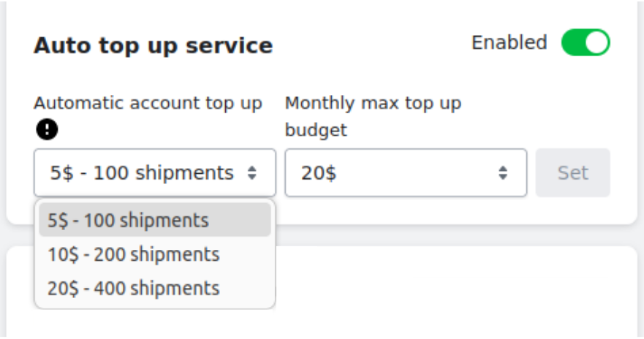Open the Monthly max top up budget dropdown

click(x=406, y=173)
